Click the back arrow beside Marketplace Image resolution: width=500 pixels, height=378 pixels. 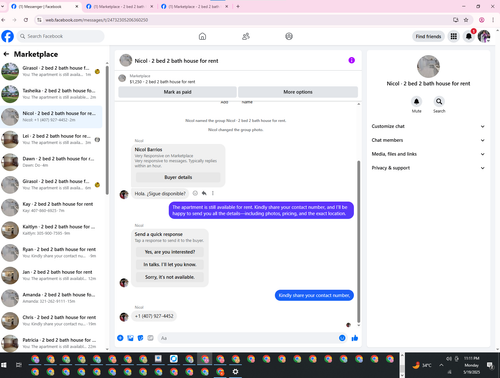coord(6,54)
